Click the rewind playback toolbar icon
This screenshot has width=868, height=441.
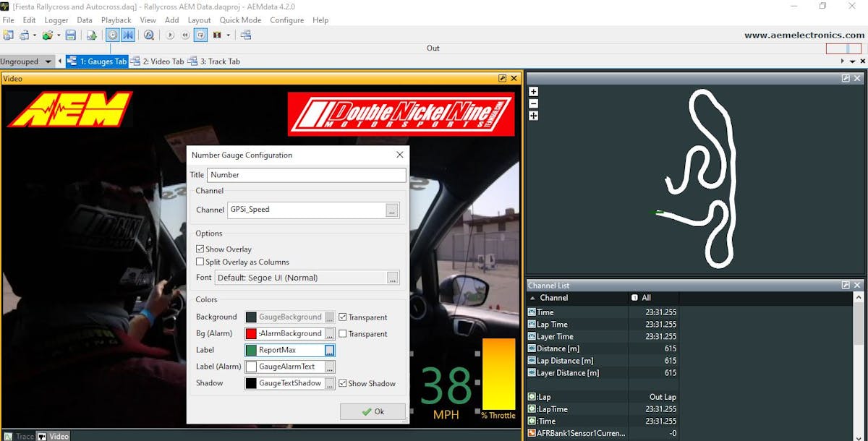[185, 35]
